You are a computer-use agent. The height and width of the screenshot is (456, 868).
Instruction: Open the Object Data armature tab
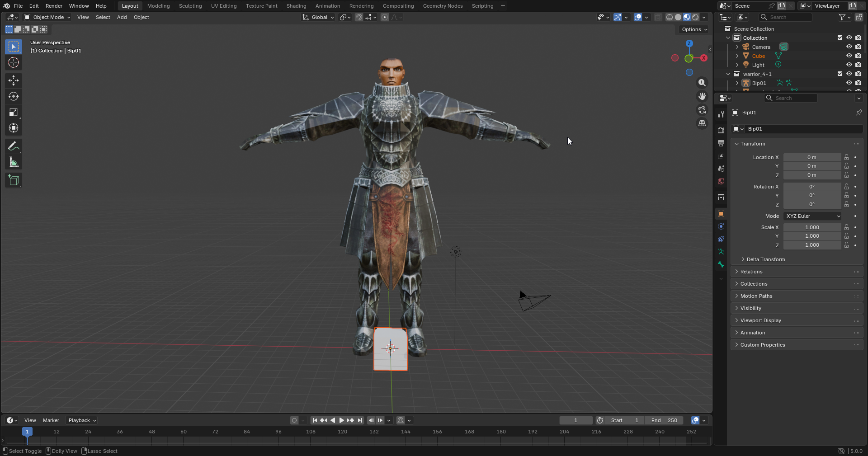(x=721, y=252)
